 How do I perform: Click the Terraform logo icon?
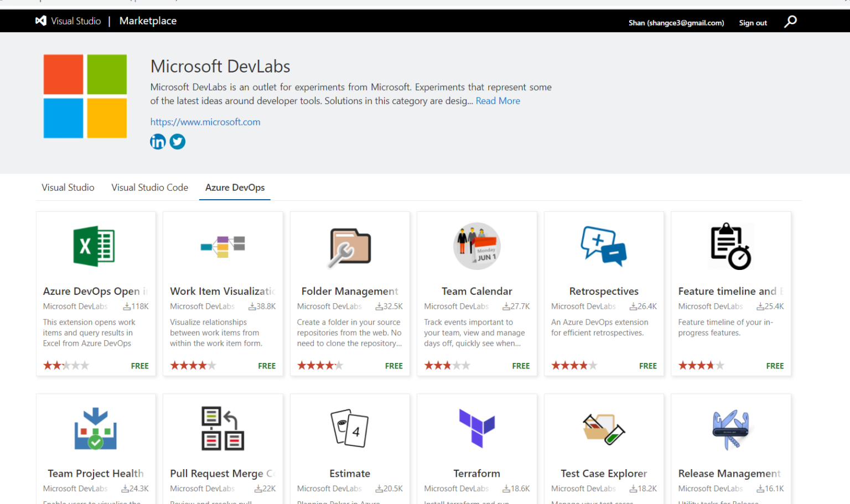click(x=476, y=428)
